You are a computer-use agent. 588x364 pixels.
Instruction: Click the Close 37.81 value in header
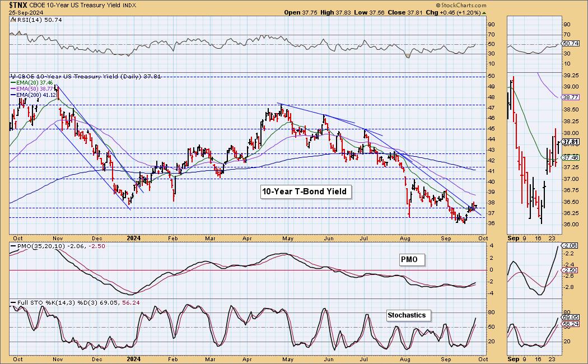(x=405, y=12)
